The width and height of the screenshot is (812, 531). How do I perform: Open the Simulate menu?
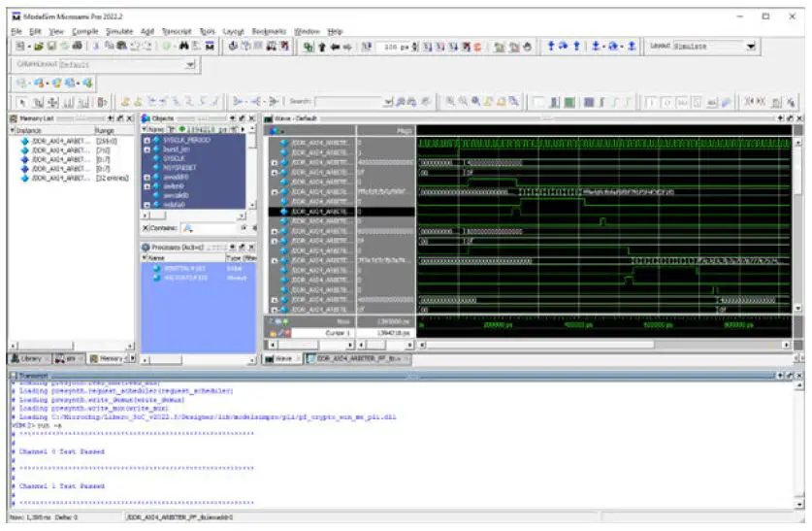[119, 32]
